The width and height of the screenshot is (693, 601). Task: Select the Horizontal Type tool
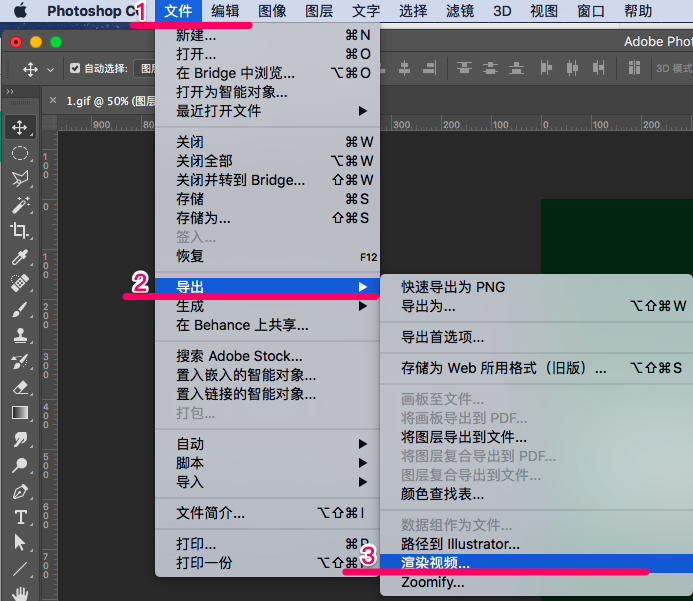click(x=20, y=517)
